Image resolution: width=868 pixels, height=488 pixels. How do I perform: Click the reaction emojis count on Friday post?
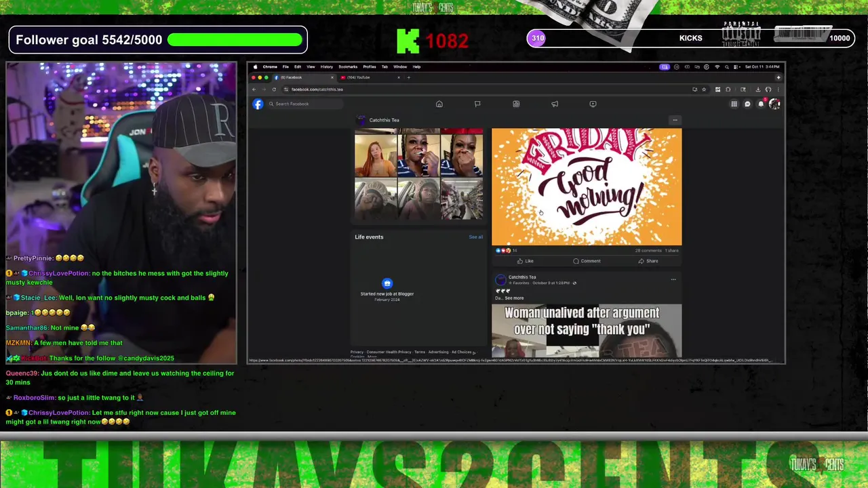pos(507,250)
